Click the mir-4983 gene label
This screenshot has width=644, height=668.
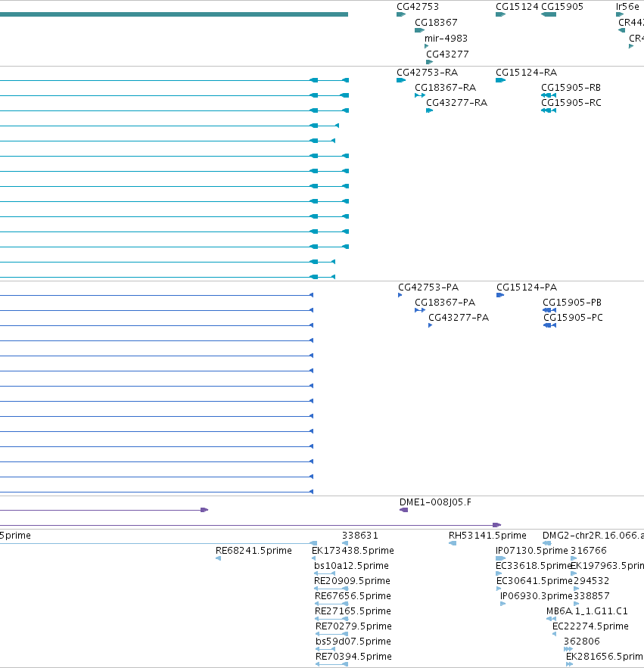(446, 39)
